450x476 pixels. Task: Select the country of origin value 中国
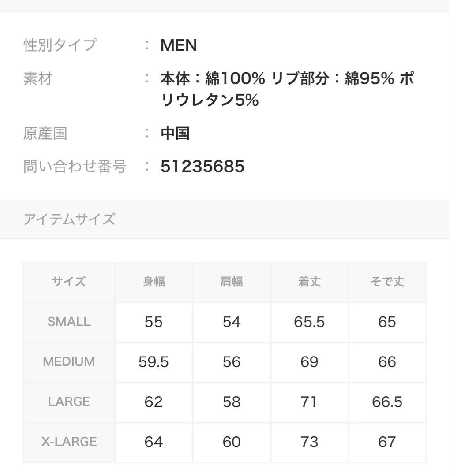175,134
